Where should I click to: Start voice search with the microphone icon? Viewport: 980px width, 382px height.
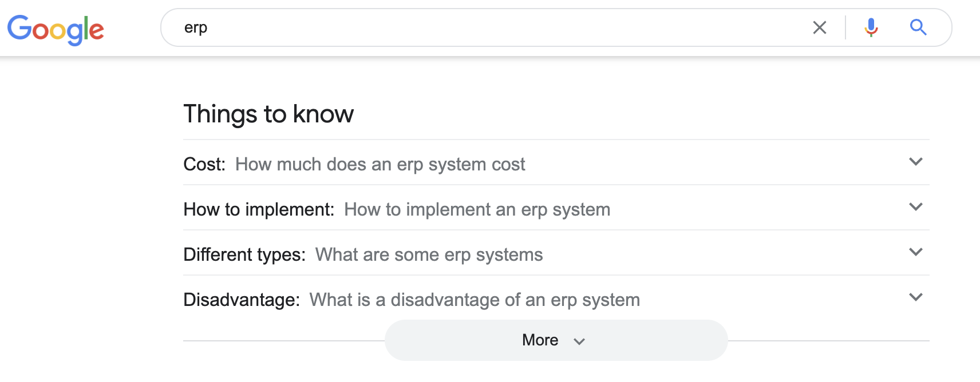[x=871, y=27]
